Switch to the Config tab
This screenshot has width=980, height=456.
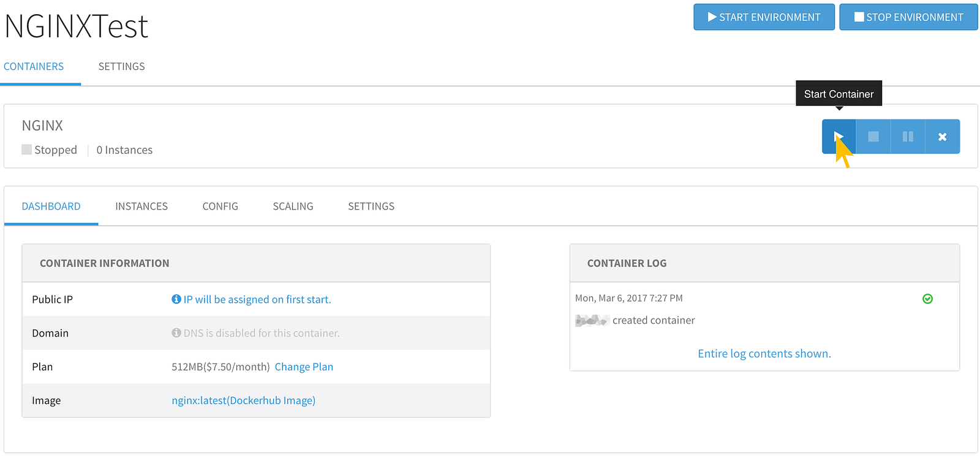(221, 207)
